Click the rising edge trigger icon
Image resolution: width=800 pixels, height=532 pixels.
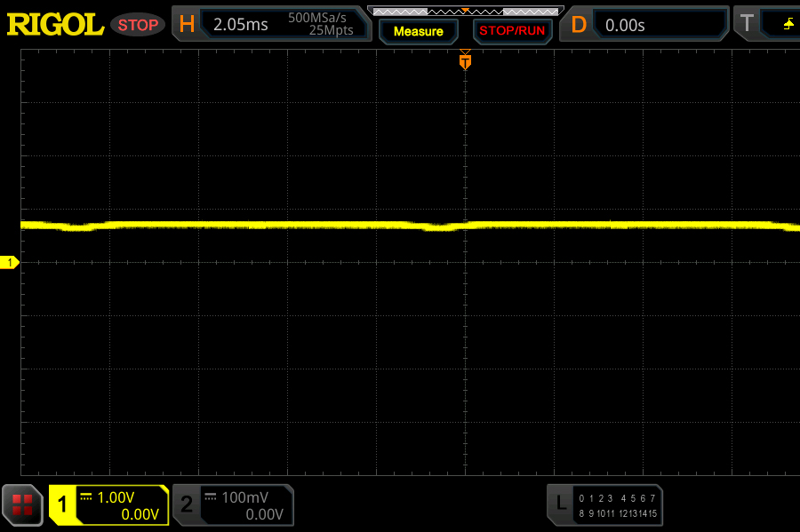click(x=788, y=23)
